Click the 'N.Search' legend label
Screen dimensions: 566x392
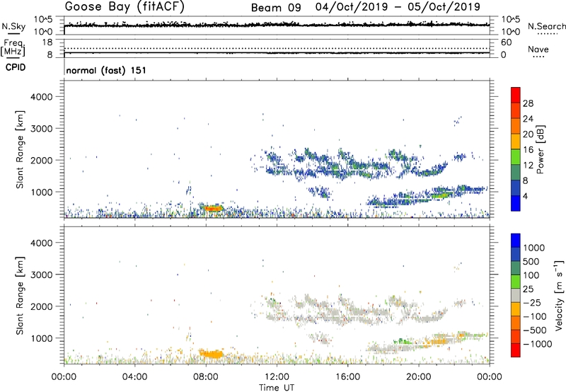coord(546,26)
